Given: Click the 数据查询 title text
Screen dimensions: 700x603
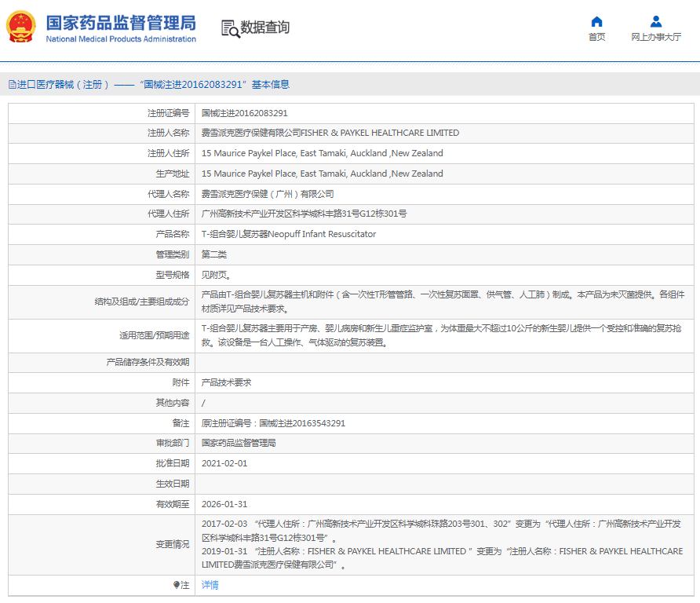Looking at the screenshot, I should click(264, 27).
